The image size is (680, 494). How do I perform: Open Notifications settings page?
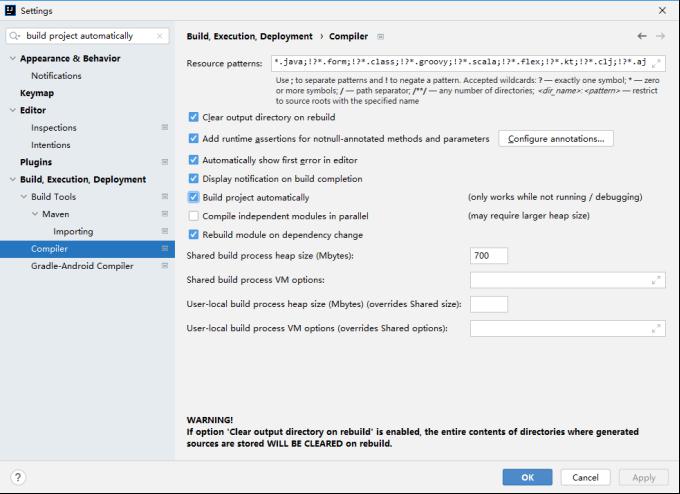[x=56, y=76]
